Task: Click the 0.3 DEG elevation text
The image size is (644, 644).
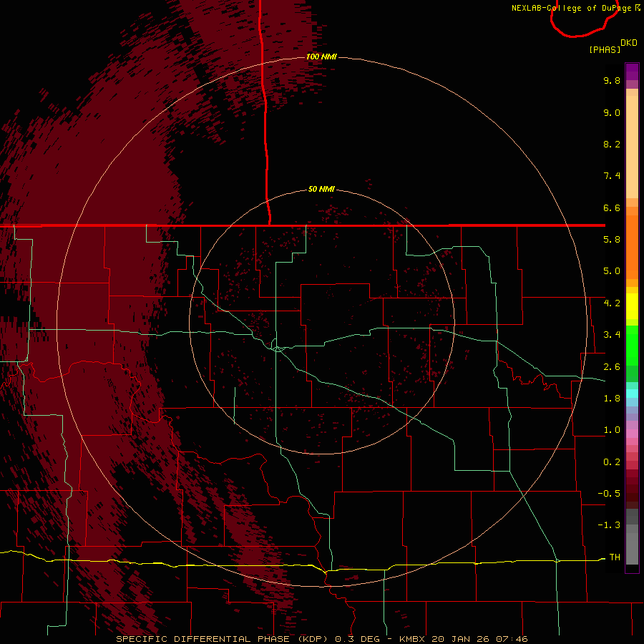Action: pos(357,639)
